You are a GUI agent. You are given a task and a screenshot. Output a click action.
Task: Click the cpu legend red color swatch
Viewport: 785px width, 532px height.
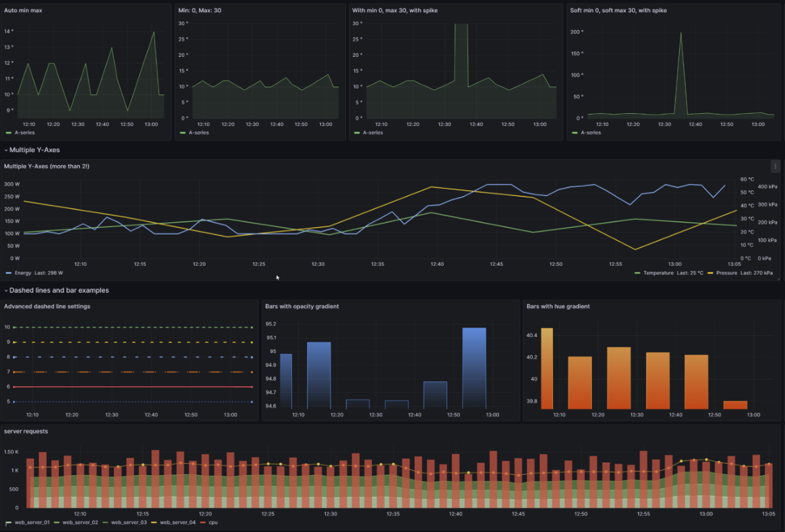(204, 522)
